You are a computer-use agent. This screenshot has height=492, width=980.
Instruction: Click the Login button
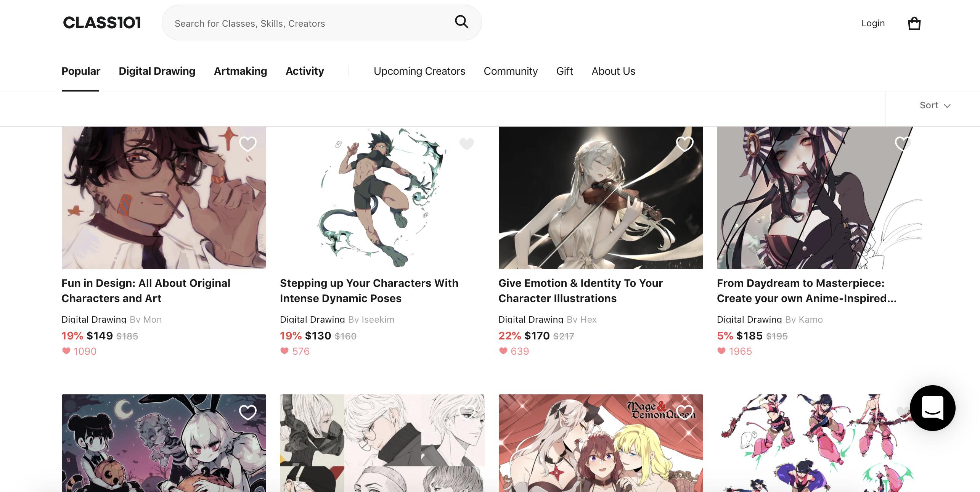click(873, 23)
